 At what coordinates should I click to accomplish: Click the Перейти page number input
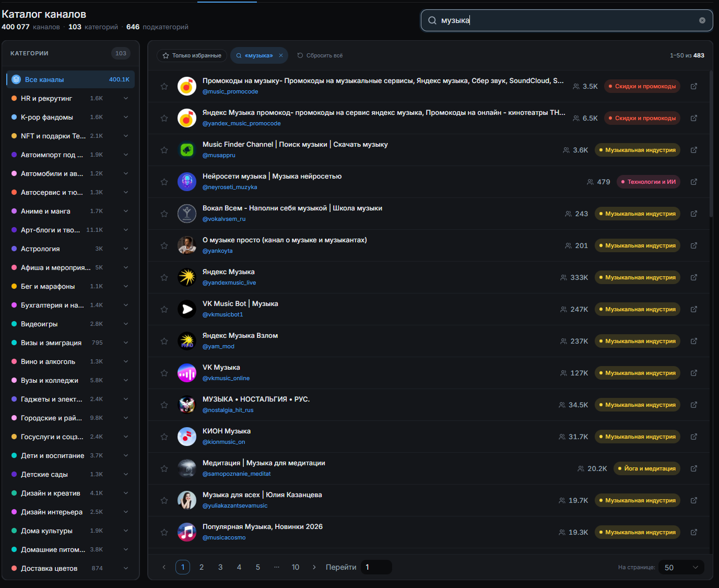[376, 567]
